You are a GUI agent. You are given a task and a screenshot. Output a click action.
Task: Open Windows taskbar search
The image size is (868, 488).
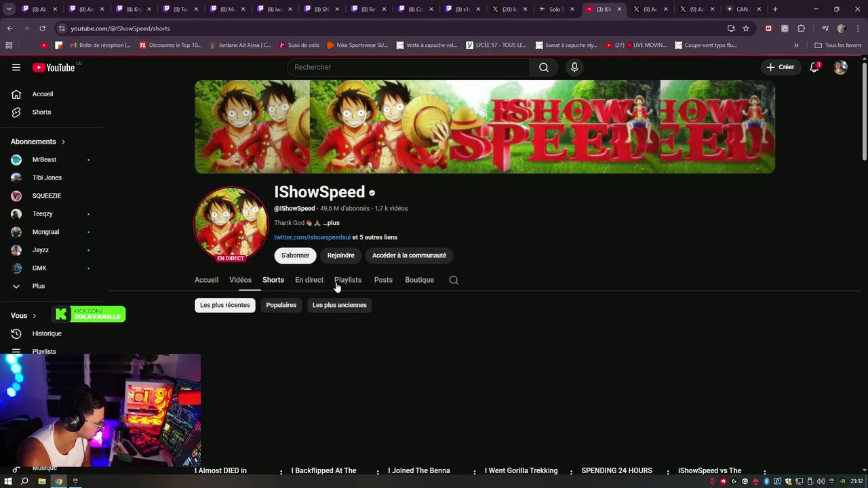coord(24,481)
